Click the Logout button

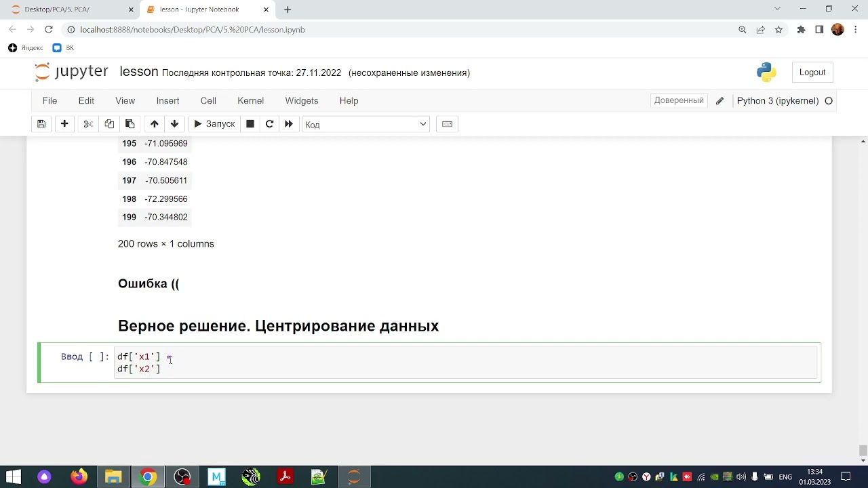tap(812, 73)
